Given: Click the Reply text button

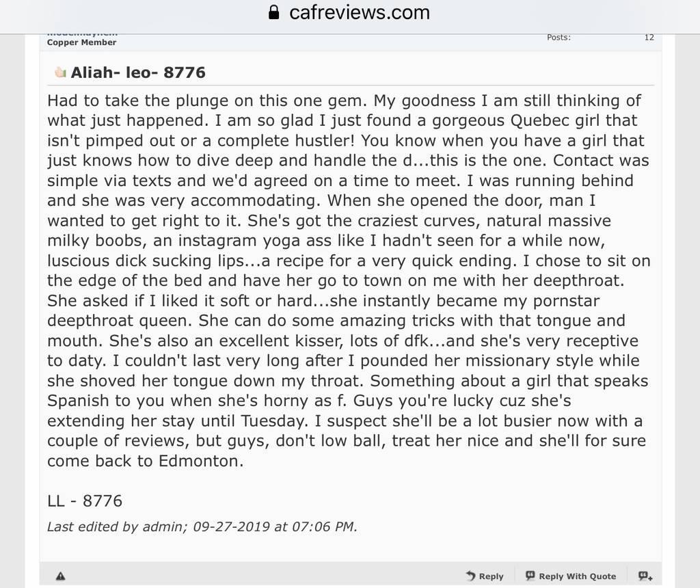Looking at the screenshot, I should (491, 576).
